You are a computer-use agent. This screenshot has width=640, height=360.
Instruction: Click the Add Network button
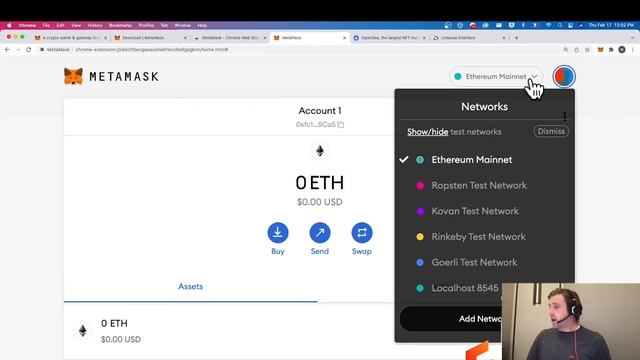[x=451, y=319]
